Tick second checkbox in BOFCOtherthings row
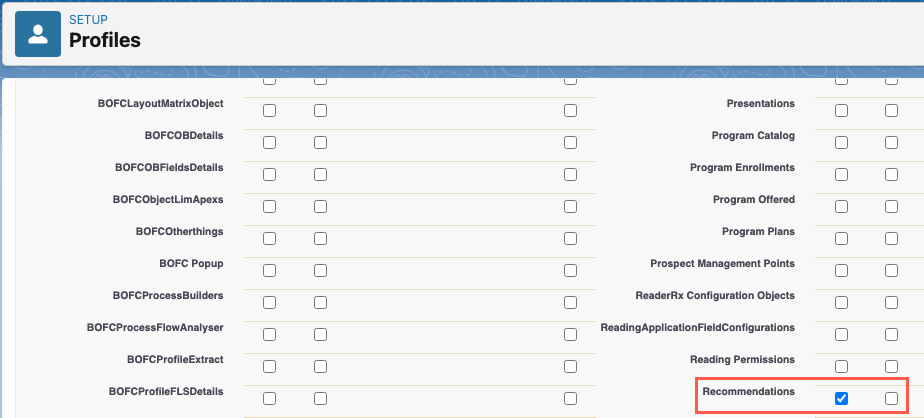The width and height of the screenshot is (924, 418). (320, 239)
